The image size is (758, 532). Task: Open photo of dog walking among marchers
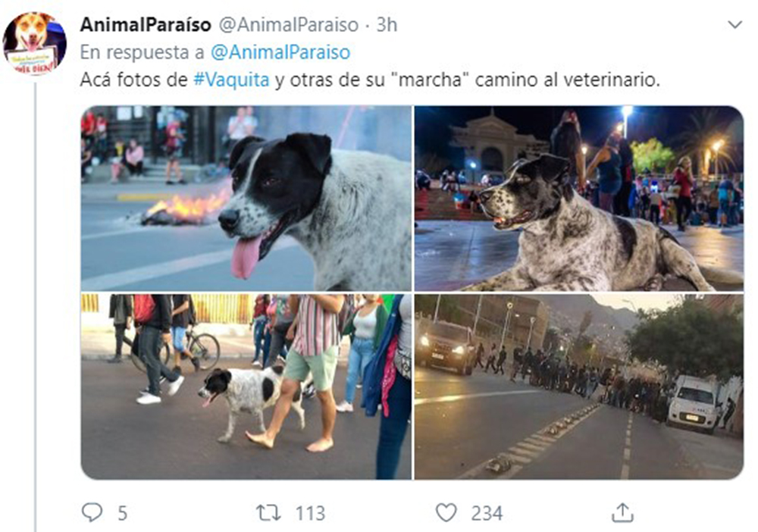point(246,386)
